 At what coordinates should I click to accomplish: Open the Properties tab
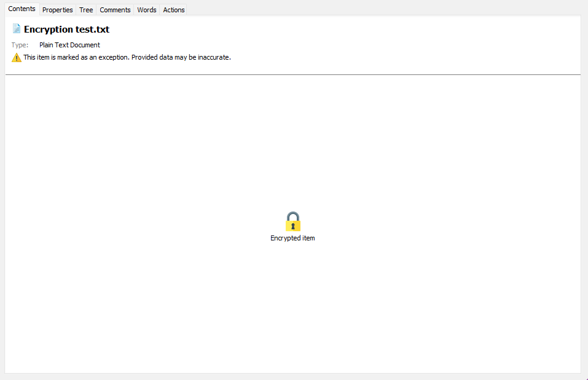[x=57, y=10]
